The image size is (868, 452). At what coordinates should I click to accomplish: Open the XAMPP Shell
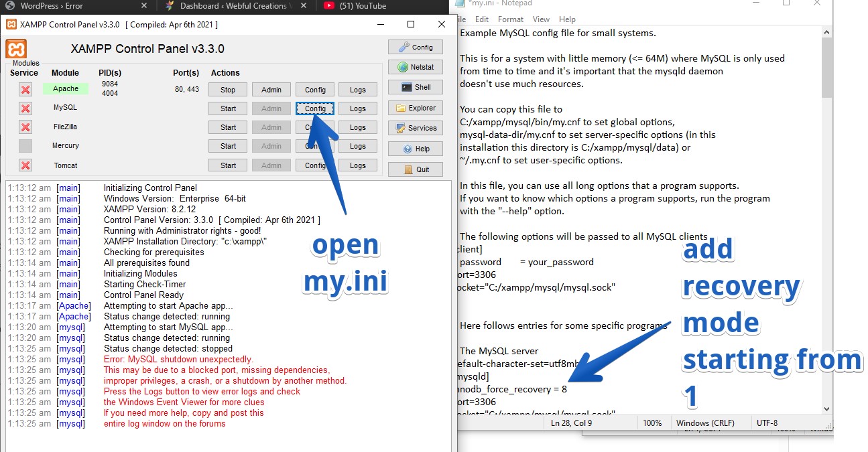point(415,87)
